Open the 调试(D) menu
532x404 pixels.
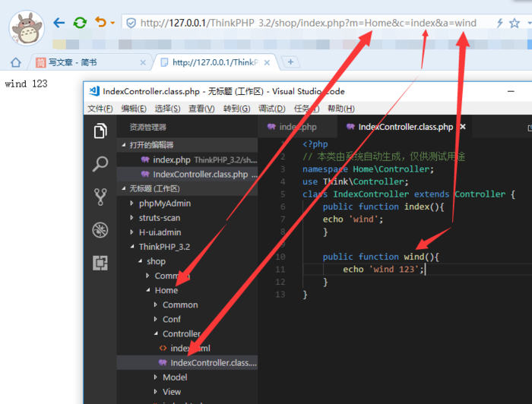tap(272, 109)
